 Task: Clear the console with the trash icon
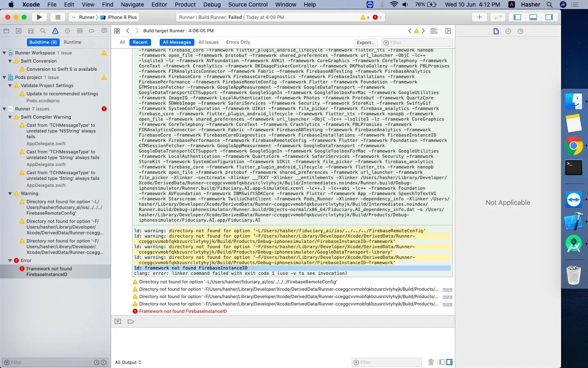[x=431, y=362]
